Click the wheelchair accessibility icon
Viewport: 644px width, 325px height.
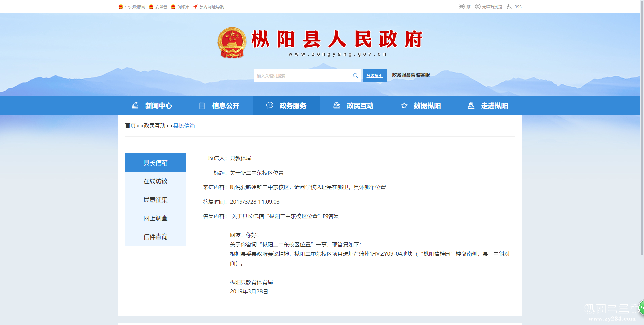(509, 7)
